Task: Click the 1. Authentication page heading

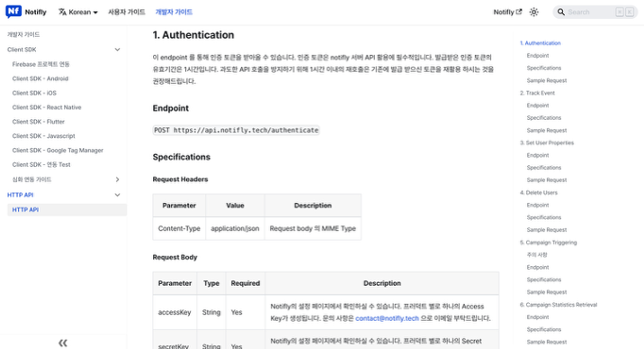Action: pos(193,35)
